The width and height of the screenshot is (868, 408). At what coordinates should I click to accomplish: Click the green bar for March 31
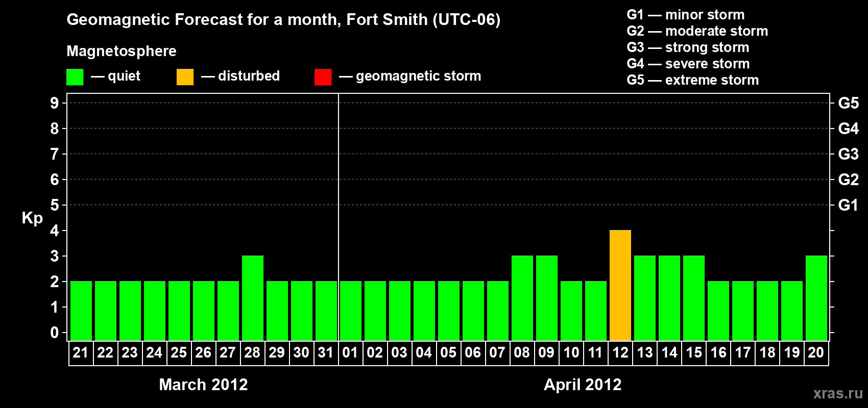pos(326,311)
